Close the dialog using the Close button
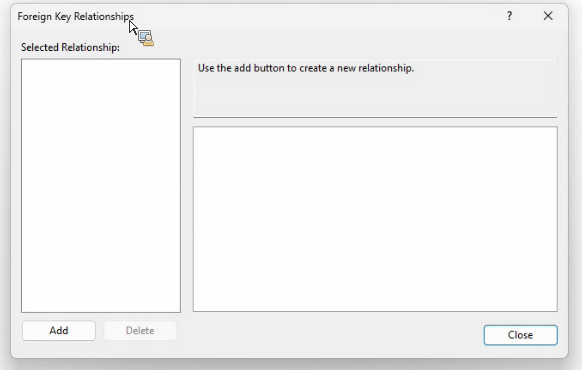Viewport: 582px width, 370px height. click(520, 335)
